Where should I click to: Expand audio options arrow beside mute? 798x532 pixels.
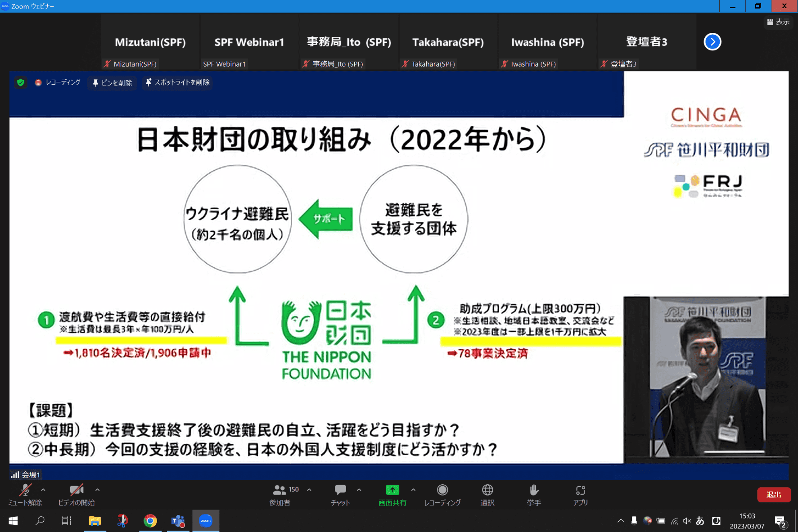point(43,490)
